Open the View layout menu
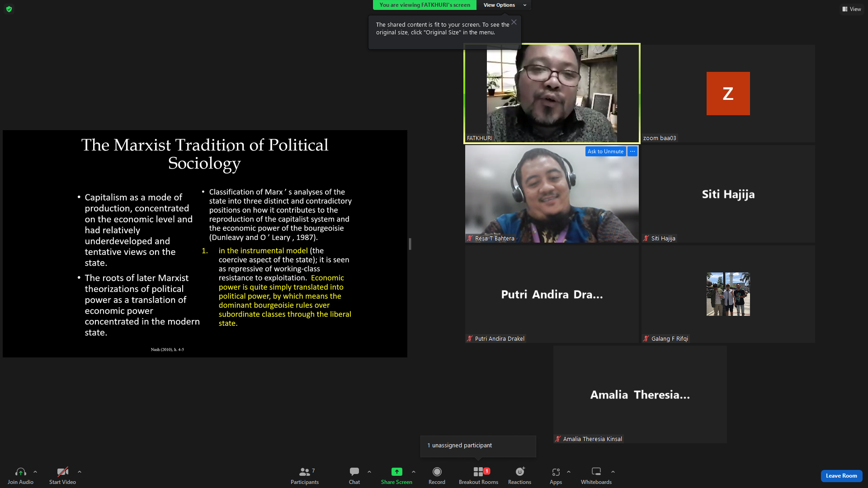 pyautogui.click(x=852, y=9)
